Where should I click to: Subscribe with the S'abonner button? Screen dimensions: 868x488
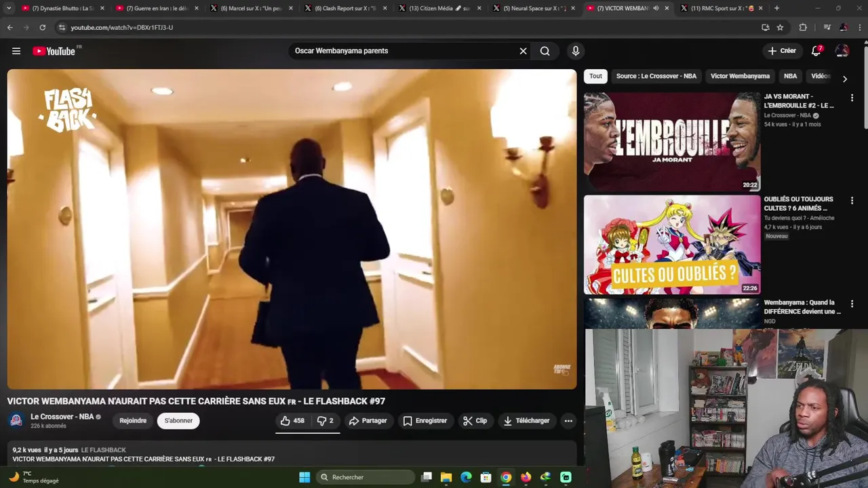pyautogui.click(x=178, y=421)
